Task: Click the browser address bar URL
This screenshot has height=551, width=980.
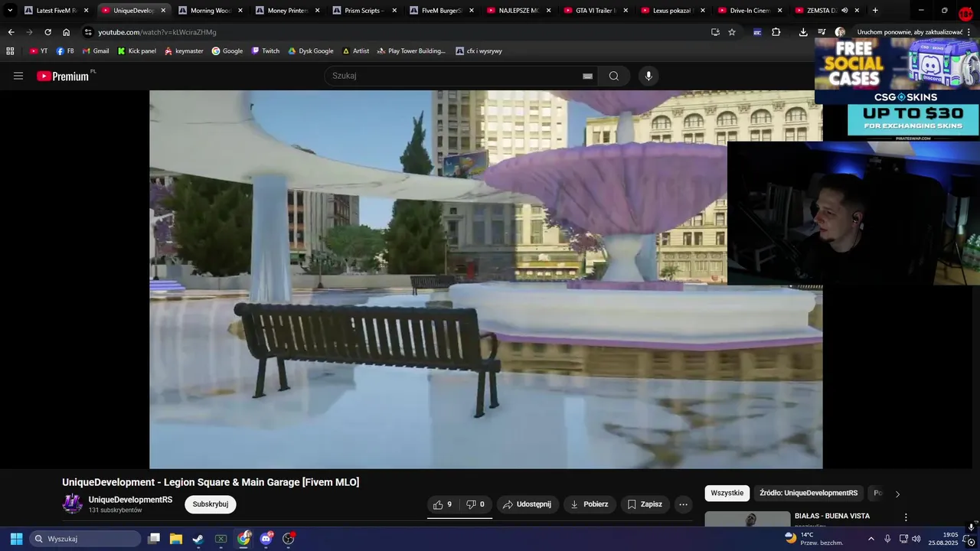Action: coord(157,32)
